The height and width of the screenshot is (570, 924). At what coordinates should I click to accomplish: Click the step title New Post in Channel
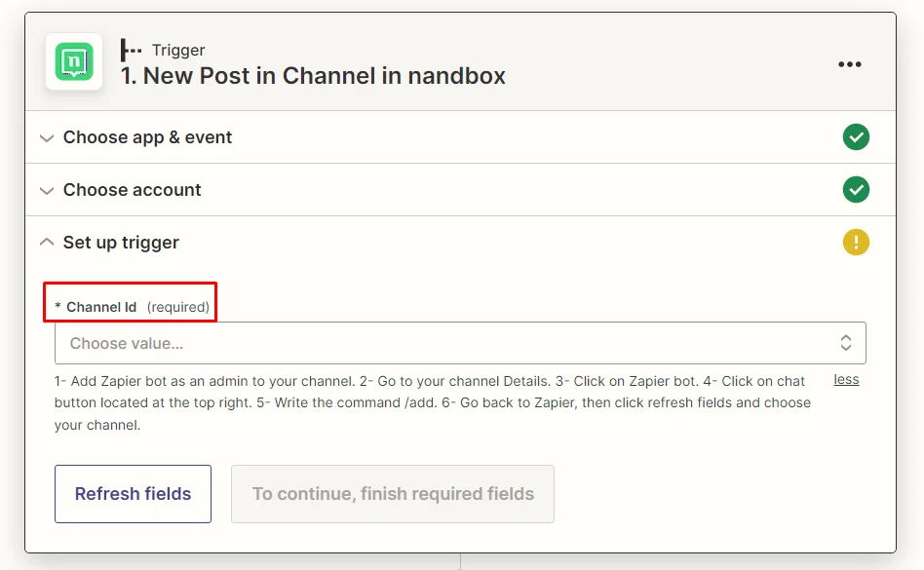click(x=313, y=76)
